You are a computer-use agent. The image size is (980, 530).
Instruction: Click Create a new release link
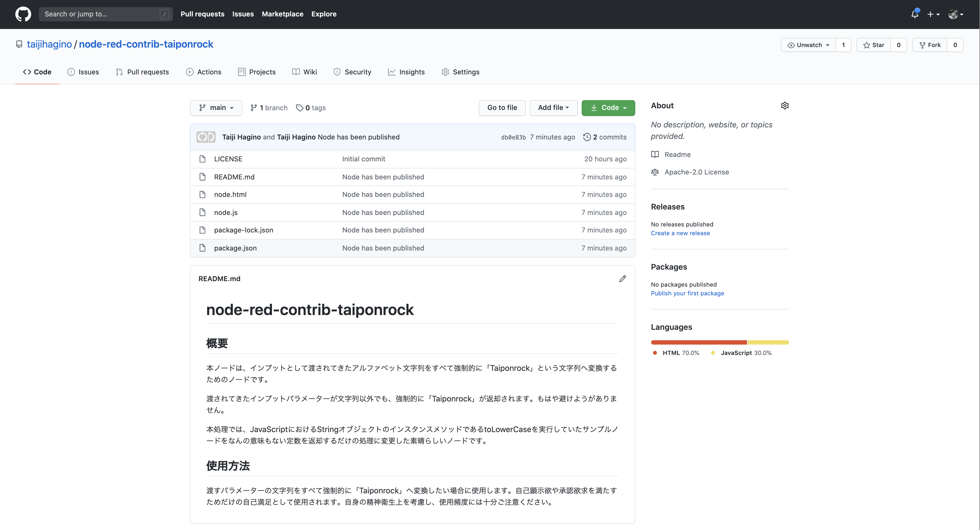680,233
